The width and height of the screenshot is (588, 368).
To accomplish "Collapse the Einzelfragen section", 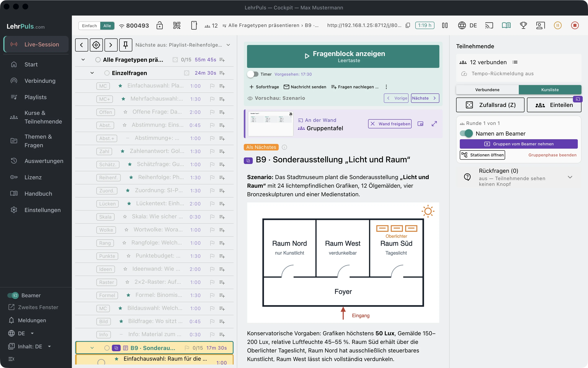I will click(x=92, y=73).
